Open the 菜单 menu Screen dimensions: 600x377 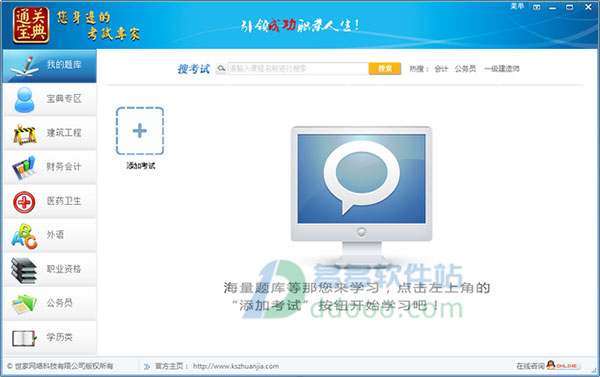[517, 7]
